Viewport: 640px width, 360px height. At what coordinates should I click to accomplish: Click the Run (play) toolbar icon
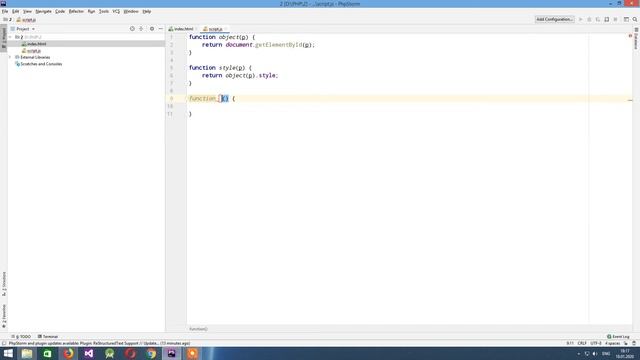coord(580,19)
